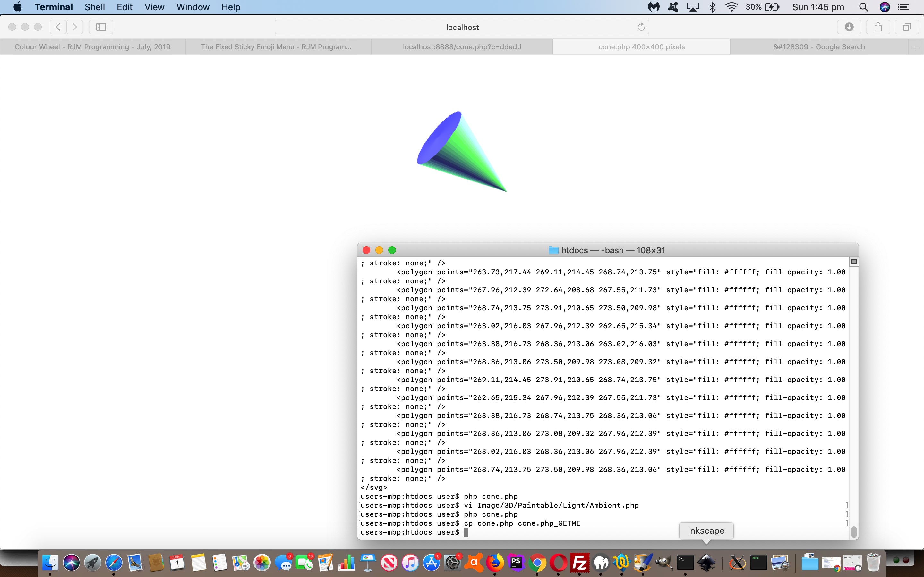
Task: Open Spotlight search in the menu bar
Action: click(x=863, y=7)
